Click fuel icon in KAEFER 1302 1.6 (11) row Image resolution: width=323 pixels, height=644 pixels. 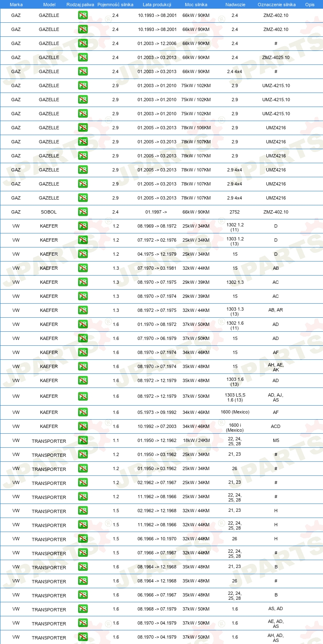tap(83, 324)
